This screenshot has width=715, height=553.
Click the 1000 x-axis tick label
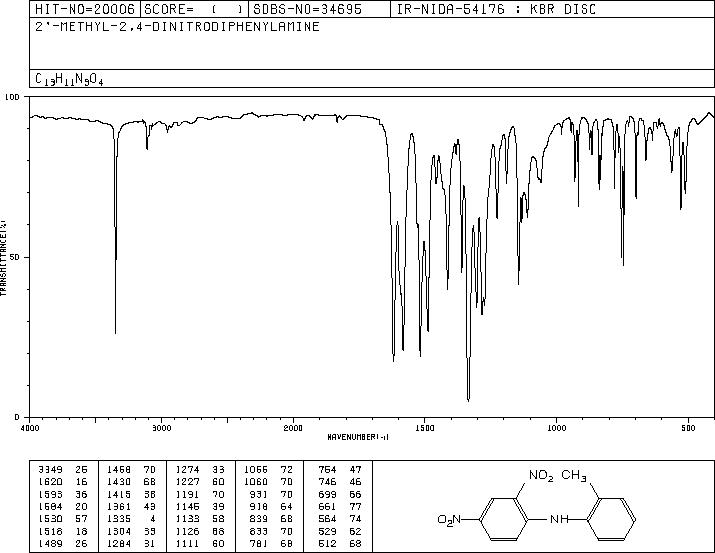(556, 428)
